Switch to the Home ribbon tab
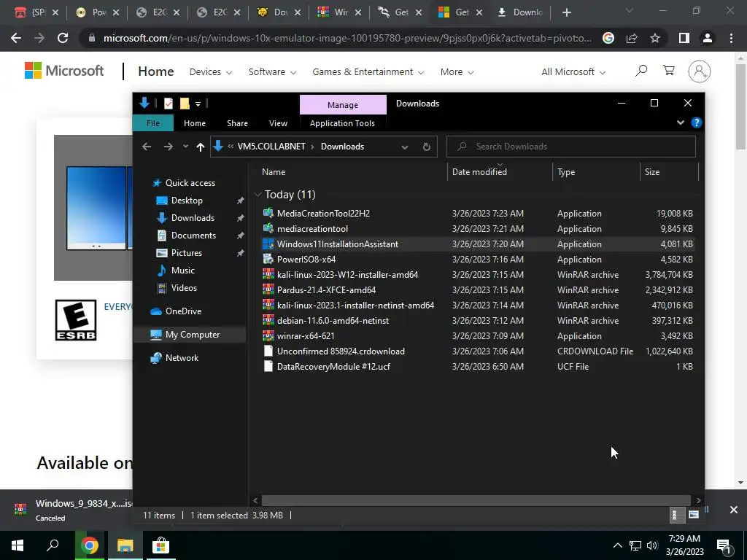Screen dimensions: 747x560 tap(195, 122)
